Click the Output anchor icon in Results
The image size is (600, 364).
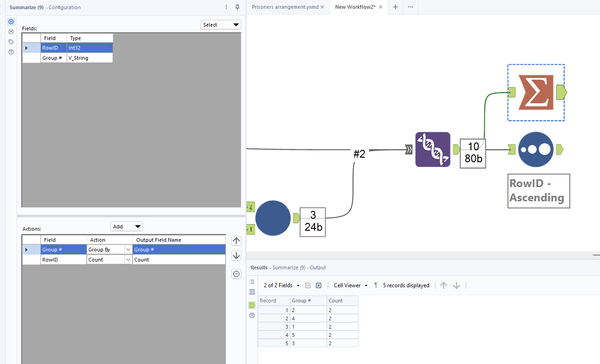pyautogui.click(x=251, y=305)
